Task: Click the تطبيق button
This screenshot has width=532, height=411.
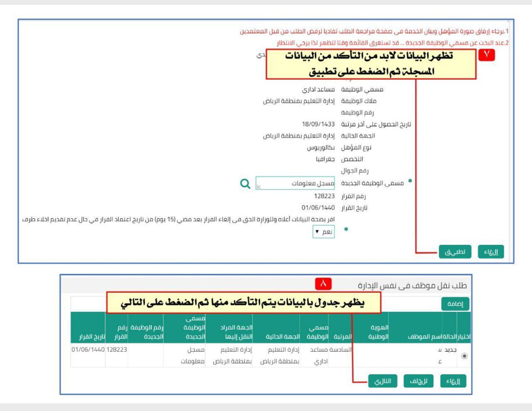Action: click(455, 252)
